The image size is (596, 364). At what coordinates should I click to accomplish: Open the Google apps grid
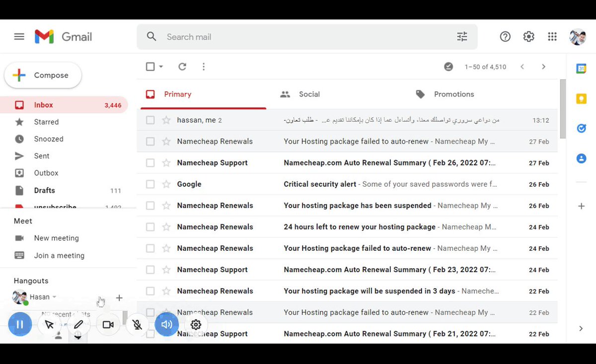[552, 37]
